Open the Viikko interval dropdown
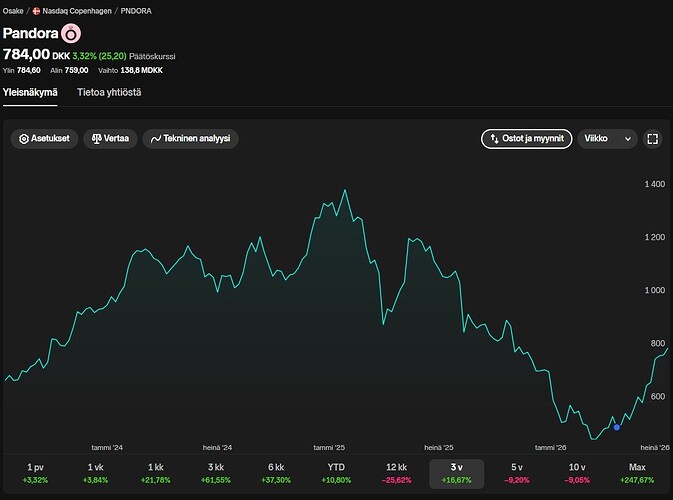Viewport: 673px width, 500px height. tap(607, 139)
